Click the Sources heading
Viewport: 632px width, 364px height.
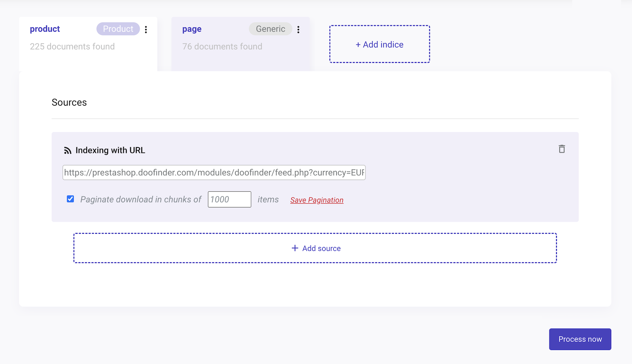pyautogui.click(x=69, y=102)
